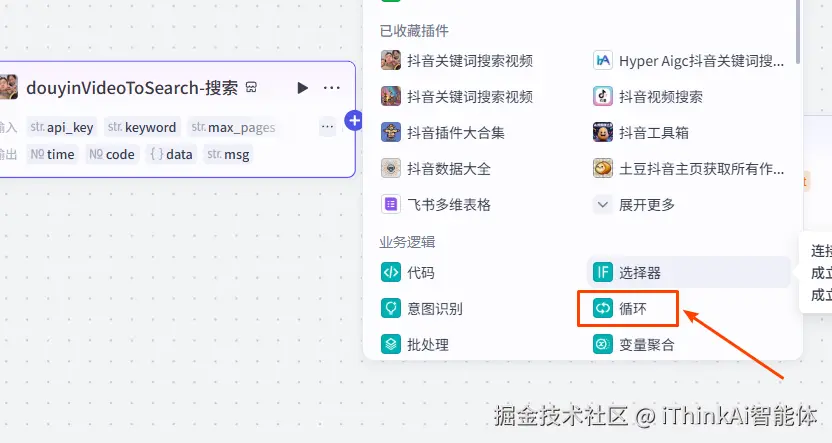This screenshot has width=832, height=443.
Task: Click the IF 选择器 icon
Action: [x=603, y=273]
